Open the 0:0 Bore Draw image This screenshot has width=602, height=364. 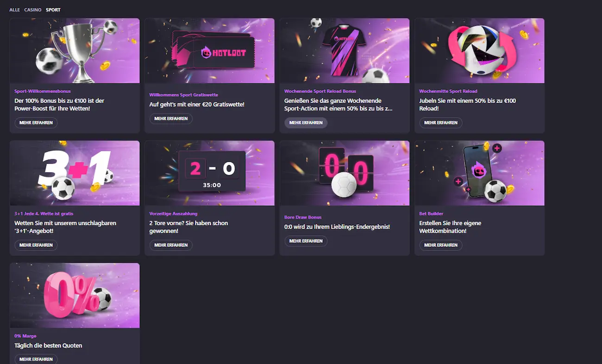coord(345,173)
